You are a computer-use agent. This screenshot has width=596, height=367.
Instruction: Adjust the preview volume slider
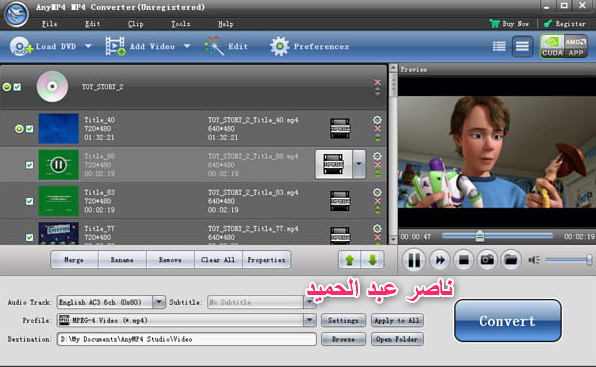coord(569,260)
